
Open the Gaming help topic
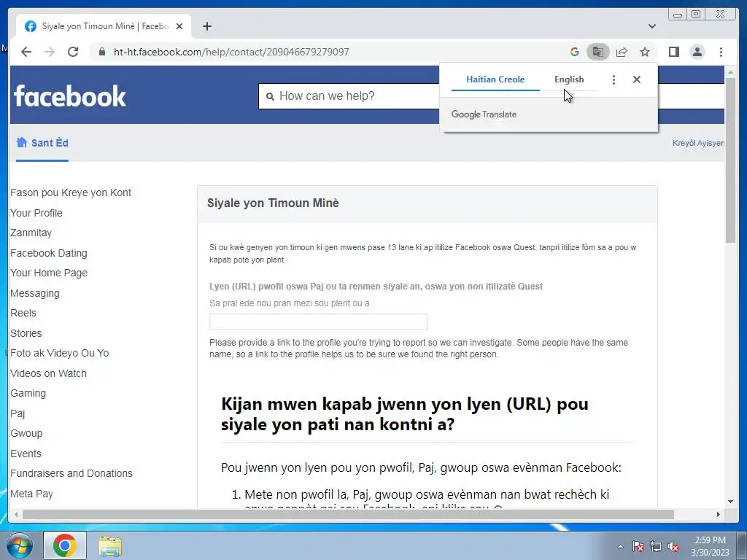[28, 393]
